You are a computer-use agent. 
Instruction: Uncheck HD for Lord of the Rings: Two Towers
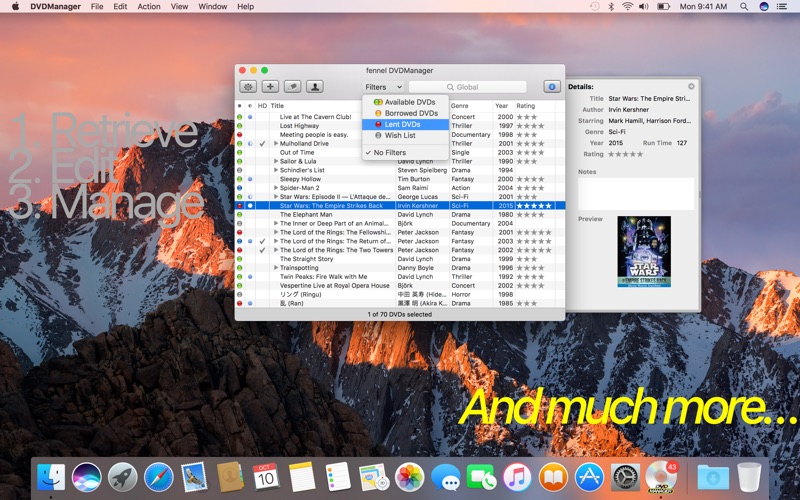(262, 250)
